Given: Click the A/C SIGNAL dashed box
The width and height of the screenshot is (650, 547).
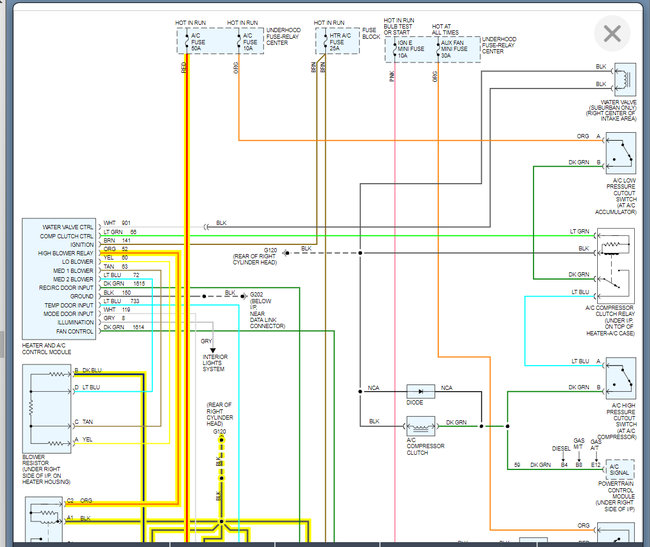Looking at the screenshot, I should (620, 470).
